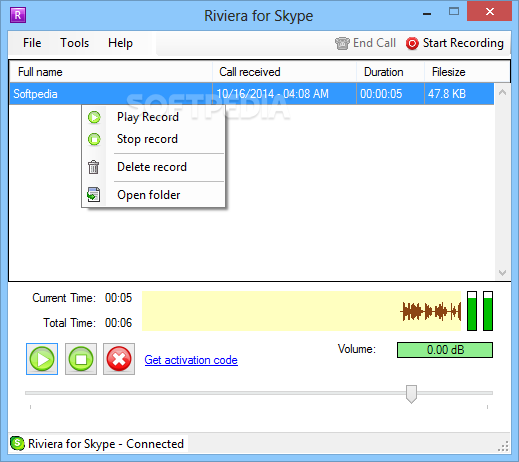Click Start Recording in the toolbar
This screenshot has height=462, width=519.
coord(455,43)
